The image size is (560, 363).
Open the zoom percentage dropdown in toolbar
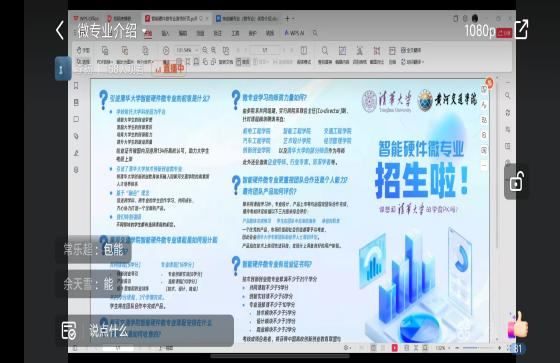[188, 50]
